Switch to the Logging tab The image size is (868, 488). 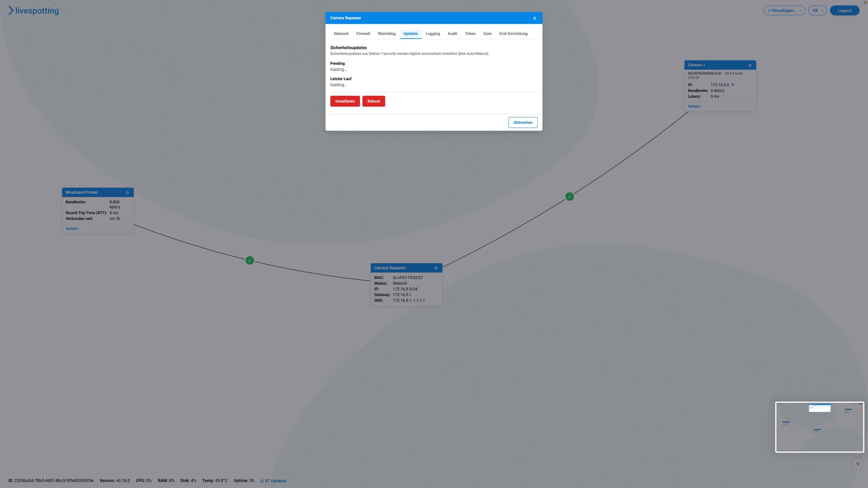tap(433, 34)
